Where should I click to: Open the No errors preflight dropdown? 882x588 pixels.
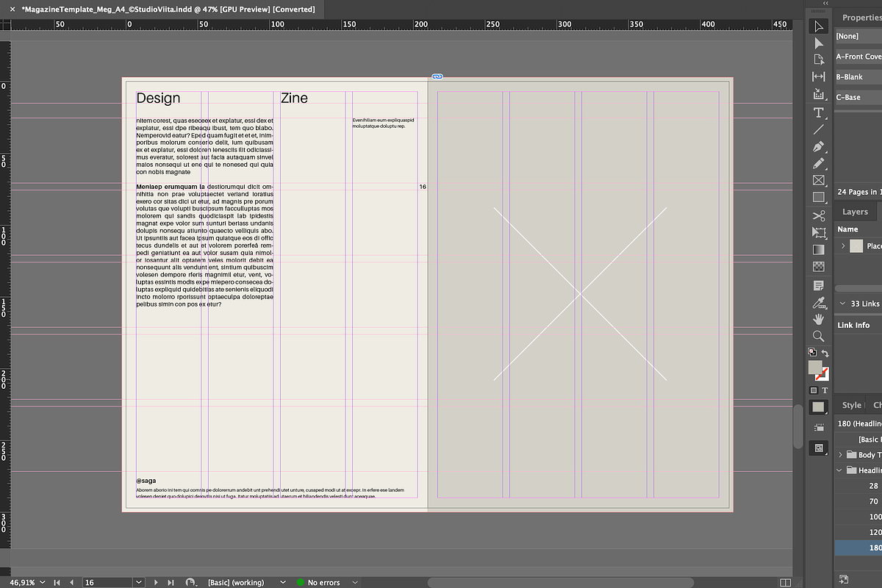pyautogui.click(x=355, y=582)
